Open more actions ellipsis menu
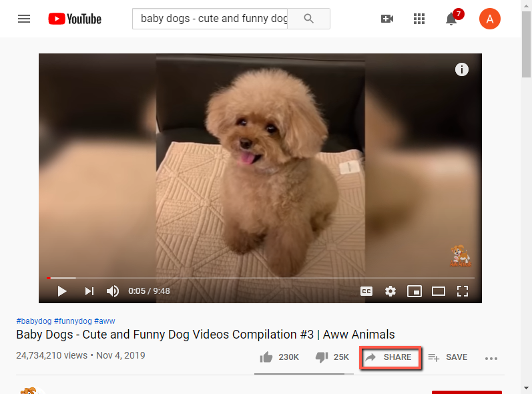This screenshot has width=532, height=394. [x=491, y=359]
